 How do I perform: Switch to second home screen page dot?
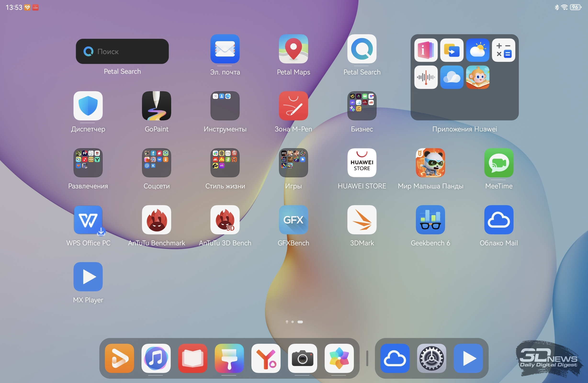coord(293,322)
